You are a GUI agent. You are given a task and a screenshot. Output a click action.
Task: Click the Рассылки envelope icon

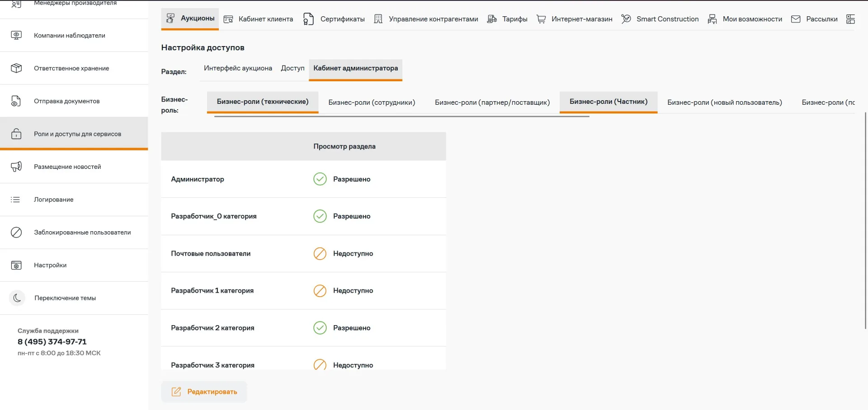[796, 19]
